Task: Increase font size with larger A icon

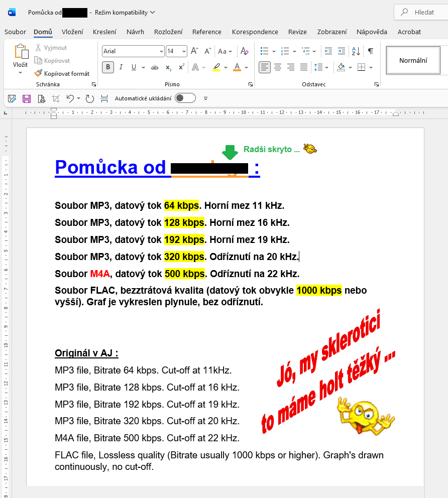Action: (194, 51)
